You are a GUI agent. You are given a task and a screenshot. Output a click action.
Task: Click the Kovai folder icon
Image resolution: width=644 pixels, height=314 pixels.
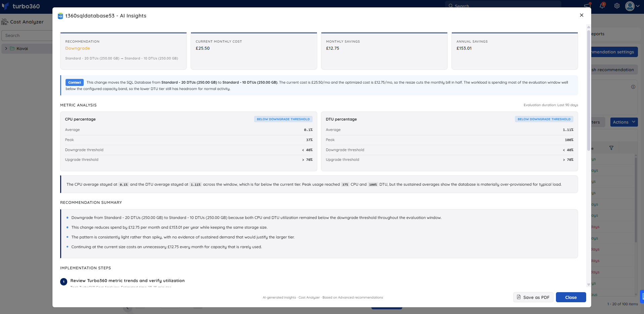click(x=12, y=48)
